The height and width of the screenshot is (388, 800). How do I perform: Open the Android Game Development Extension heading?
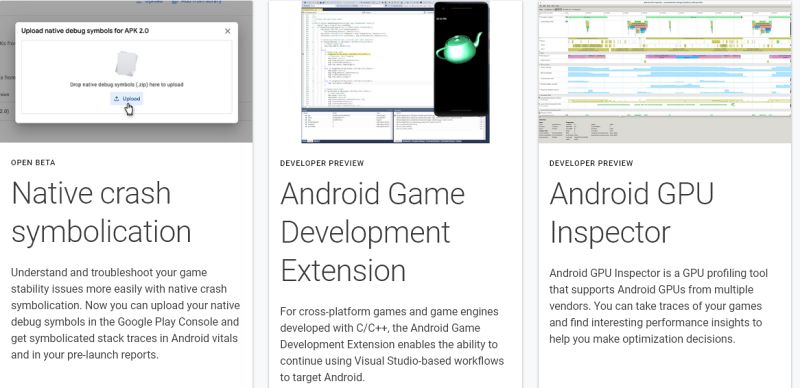(372, 232)
